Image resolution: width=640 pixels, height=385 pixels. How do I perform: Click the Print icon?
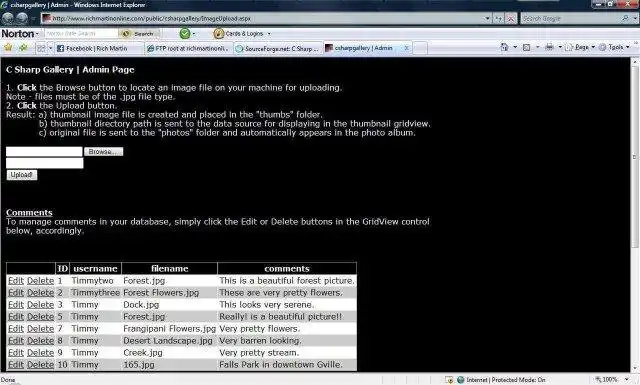point(549,47)
